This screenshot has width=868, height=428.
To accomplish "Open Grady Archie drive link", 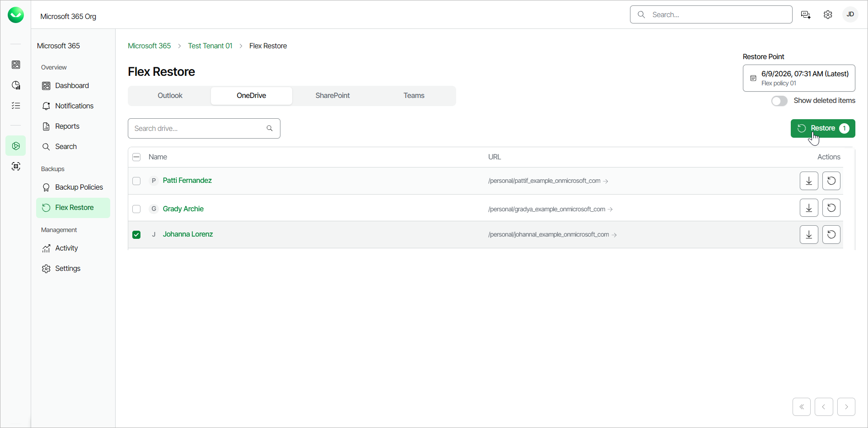I will click(x=183, y=209).
